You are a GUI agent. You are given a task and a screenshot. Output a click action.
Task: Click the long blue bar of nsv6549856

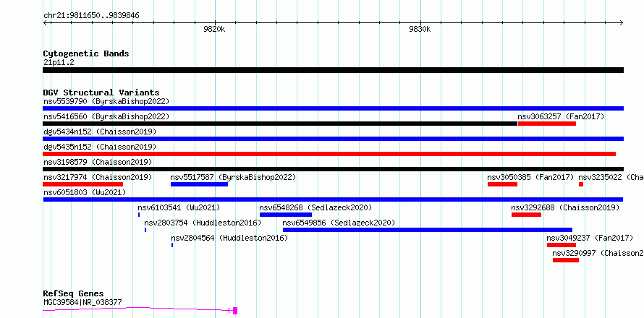pyautogui.click(x=428, y=230)
